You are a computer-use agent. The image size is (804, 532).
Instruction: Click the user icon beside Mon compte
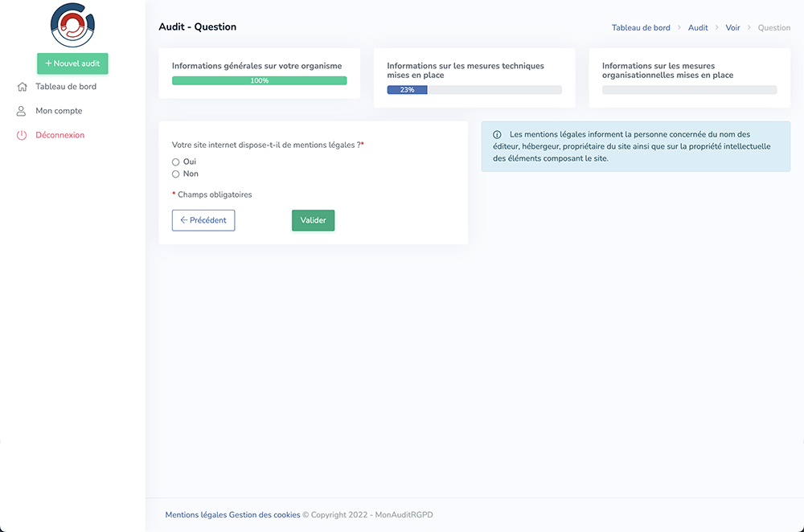[x=22, y=111]
